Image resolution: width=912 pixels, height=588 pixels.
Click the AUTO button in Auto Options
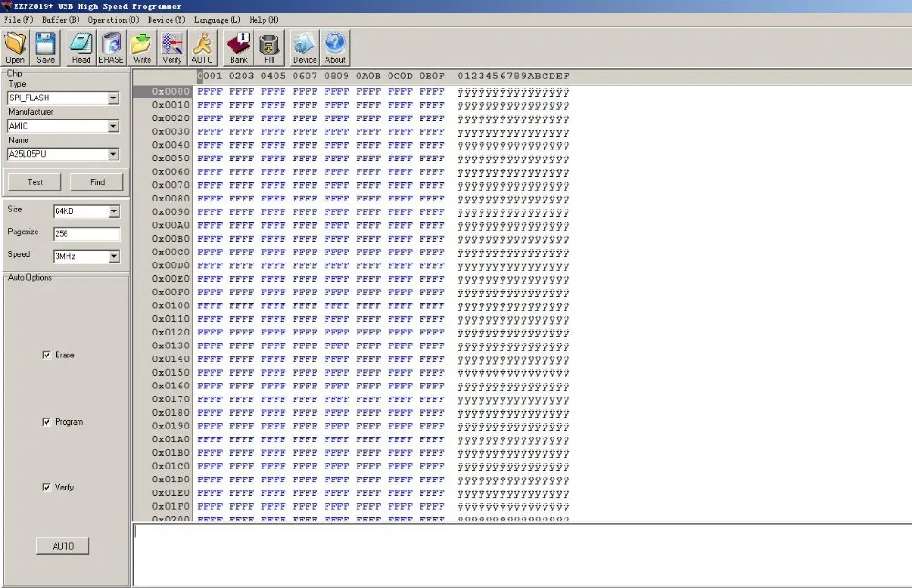tap(63, 546)
